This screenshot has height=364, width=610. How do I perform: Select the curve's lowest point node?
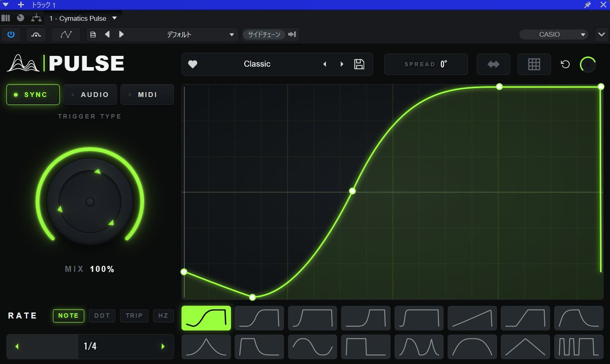pyautogui.click(x=252, y=297)
